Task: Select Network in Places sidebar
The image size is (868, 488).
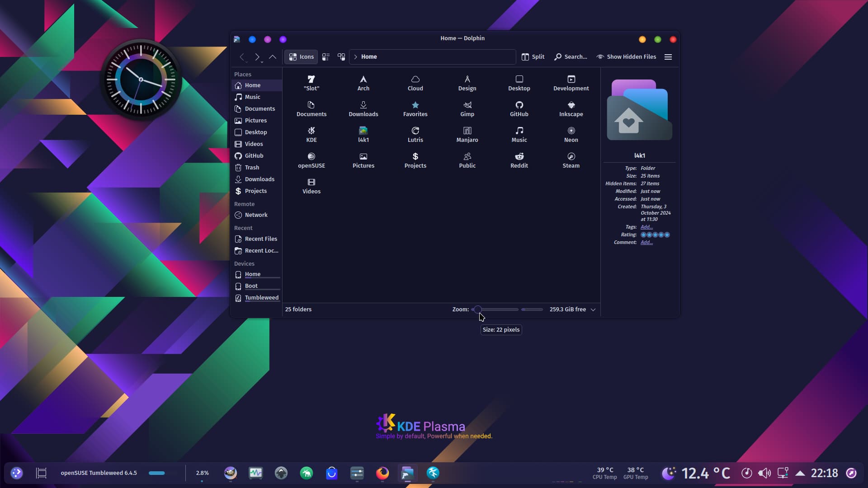Action: (x=256, y=215)
